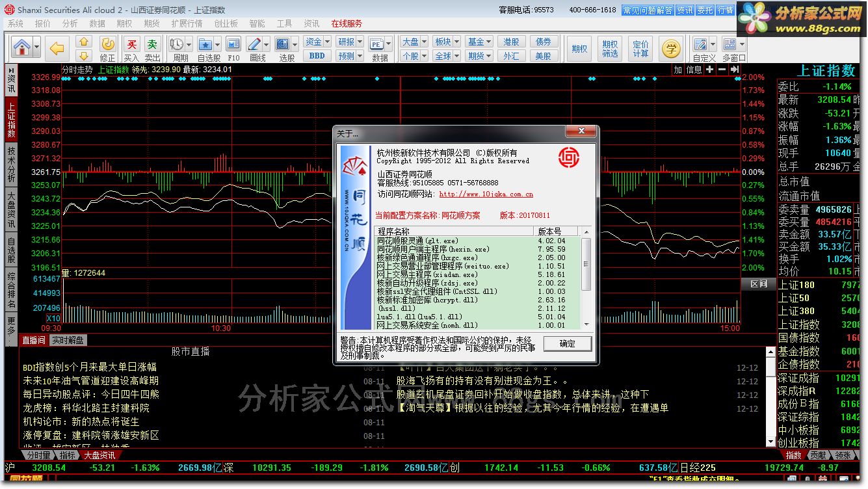Click the 期权筛选 toolbar button
The height and width of the screenshot is (489, 868).
pyautogui.click(x=610, y=49)
